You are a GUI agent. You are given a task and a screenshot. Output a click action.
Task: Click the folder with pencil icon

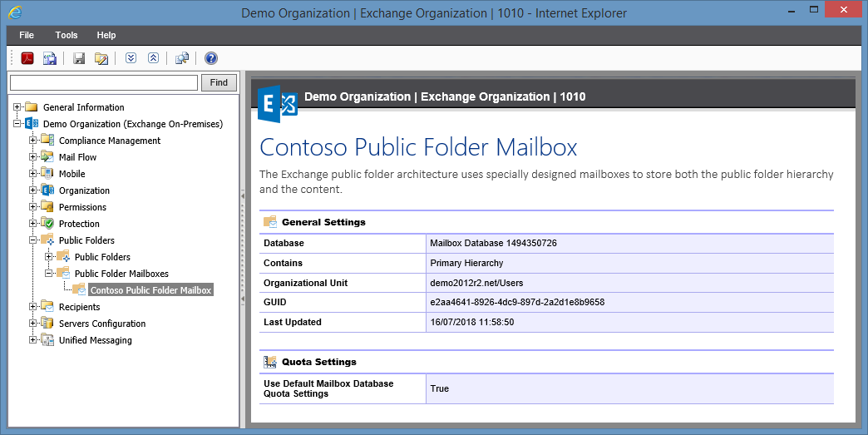(x=101, y=58)
